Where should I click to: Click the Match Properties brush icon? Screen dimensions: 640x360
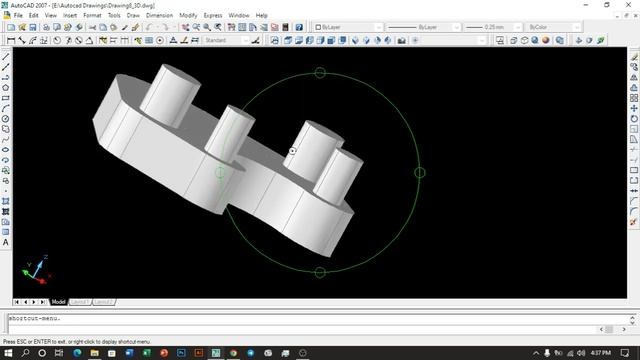[x=135, y=27]
